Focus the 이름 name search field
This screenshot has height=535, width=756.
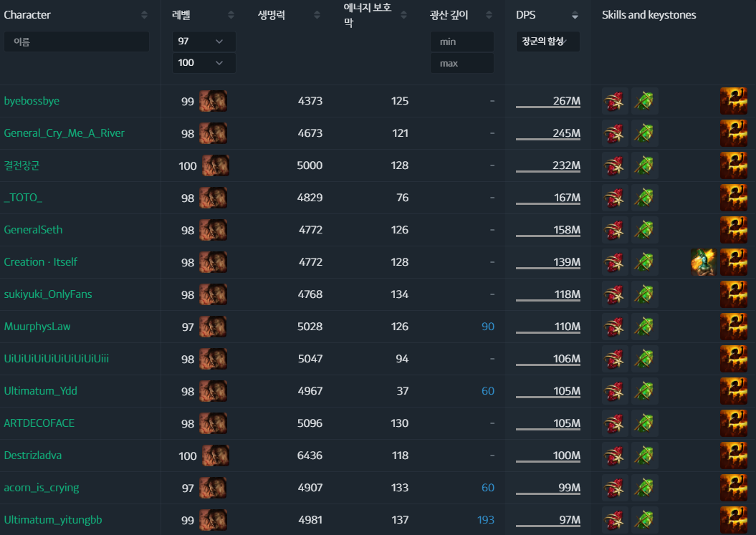(x=77, y=42)
